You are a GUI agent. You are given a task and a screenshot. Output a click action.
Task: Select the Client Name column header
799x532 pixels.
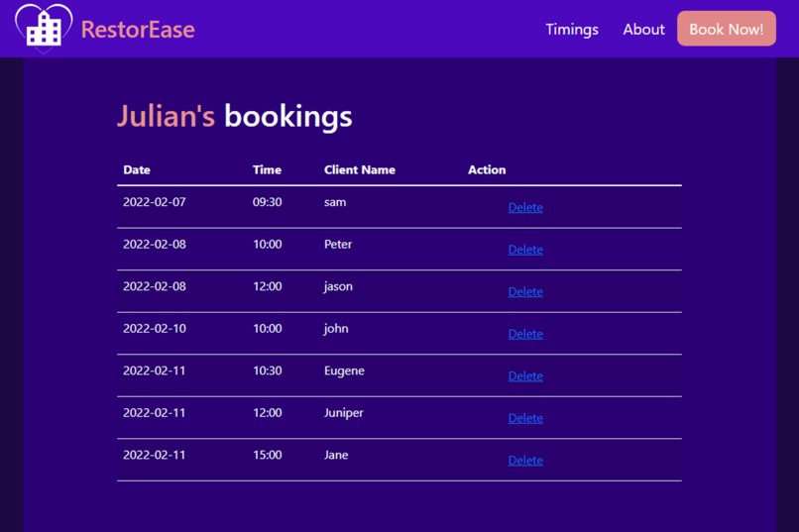click(360, 170)
